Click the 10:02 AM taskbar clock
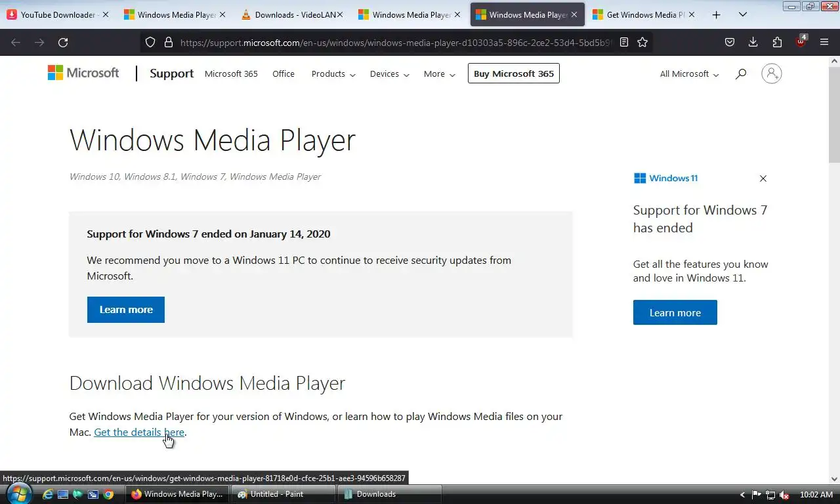The image size is (840, 504). 816,495
